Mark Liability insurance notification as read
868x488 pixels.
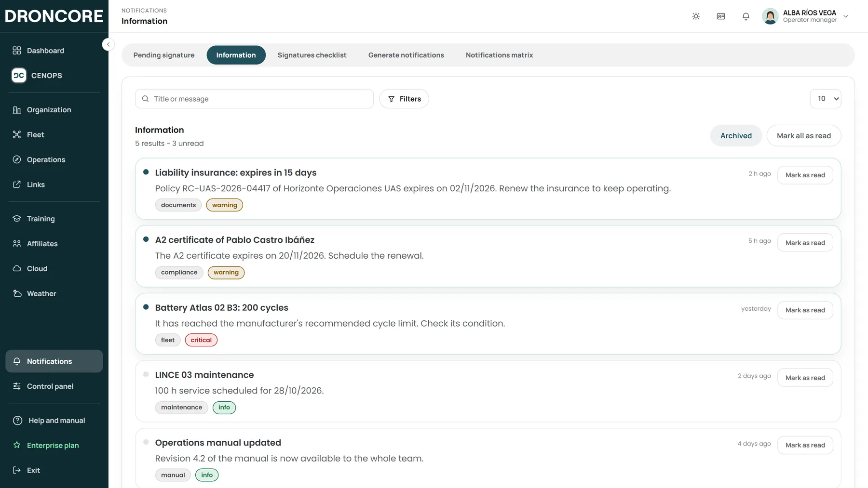(805, 175)
